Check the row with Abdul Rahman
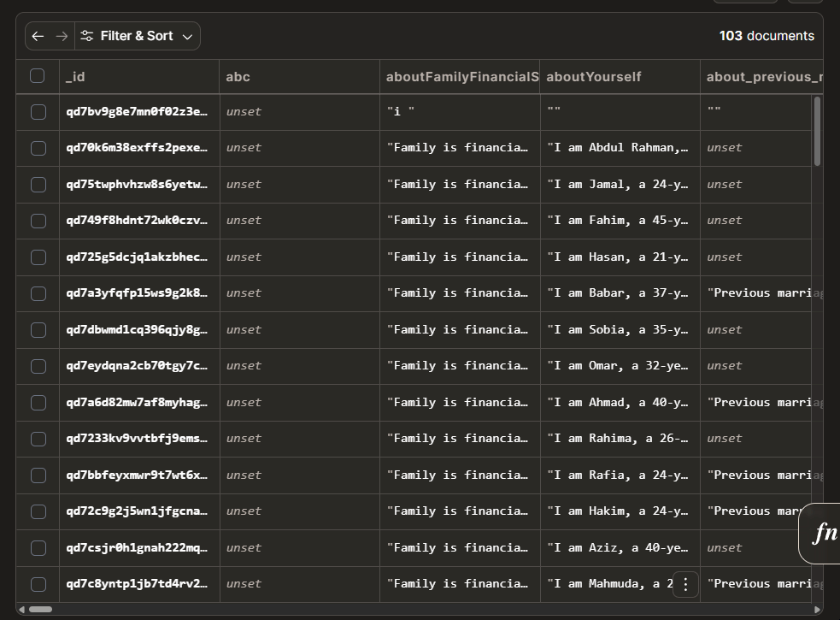This screenshot has height=620, width=840. click(x=38, y=148)
